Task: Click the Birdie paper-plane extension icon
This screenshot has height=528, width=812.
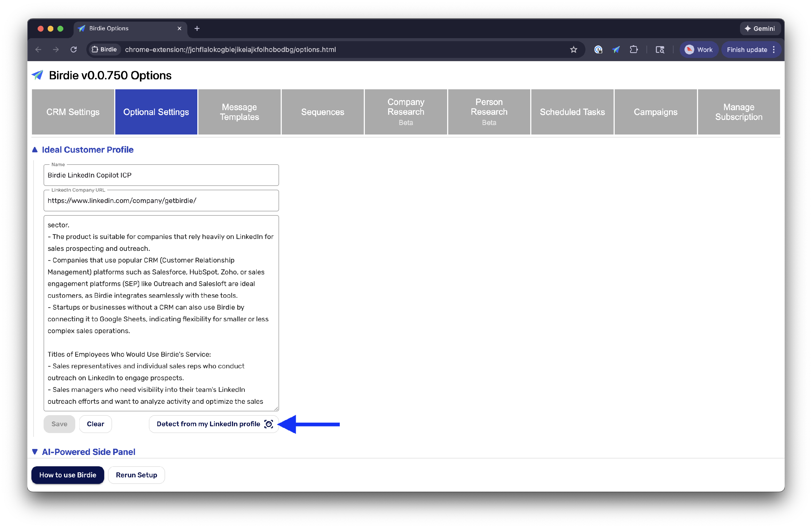Action: [x=616, y=50]
